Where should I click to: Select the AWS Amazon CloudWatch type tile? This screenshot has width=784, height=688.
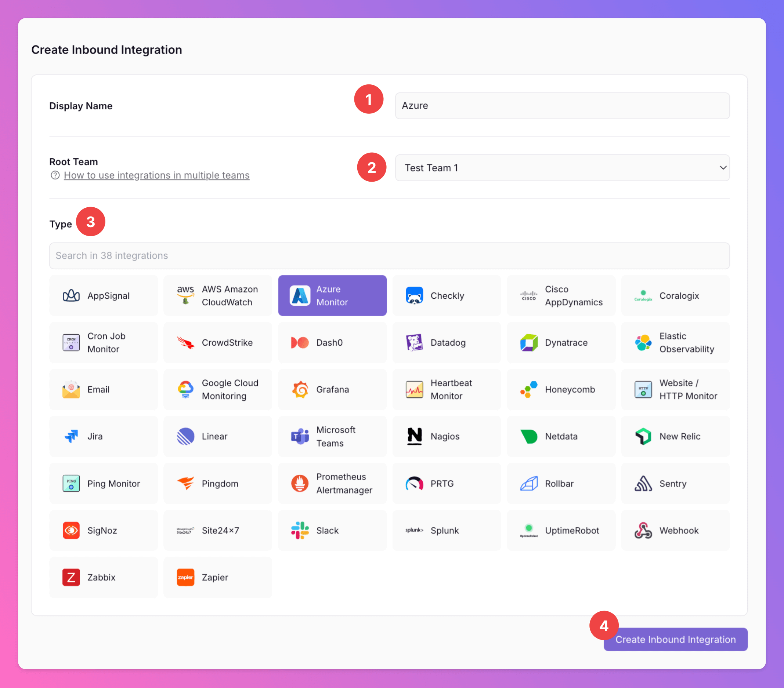217,295
